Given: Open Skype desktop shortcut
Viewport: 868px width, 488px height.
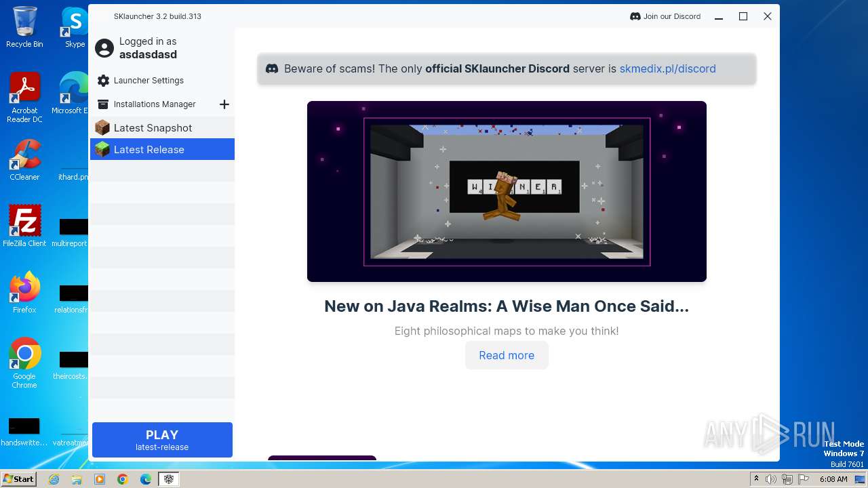Looking at the screenshot, I should coord(75,27).
